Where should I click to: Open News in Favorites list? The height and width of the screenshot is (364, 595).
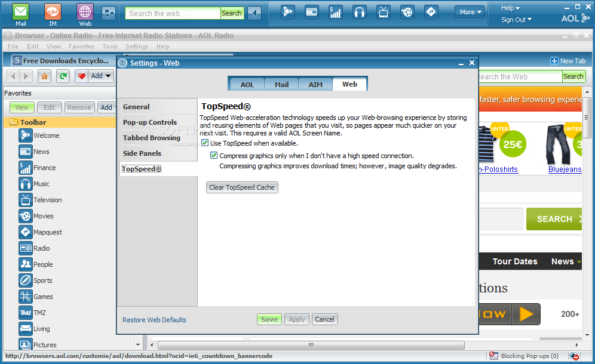34,152
